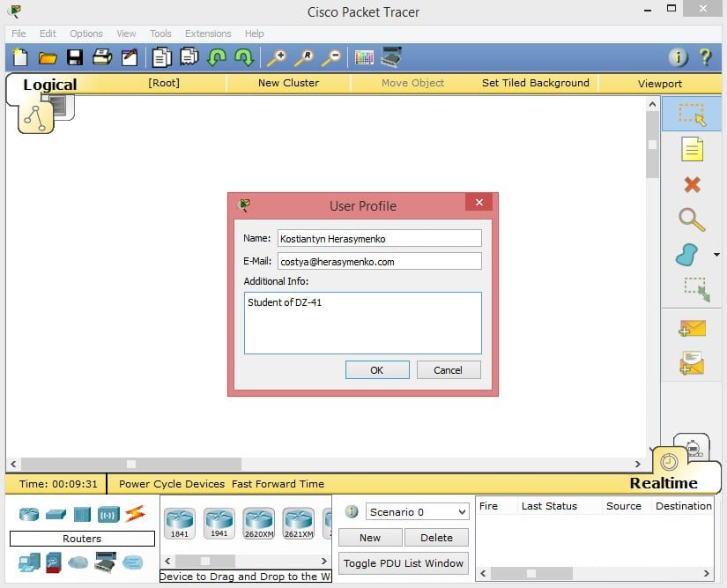Open the Scenario 0 dropdown
This screenshot has height=588, width=727.
click(x=418, y=512)
